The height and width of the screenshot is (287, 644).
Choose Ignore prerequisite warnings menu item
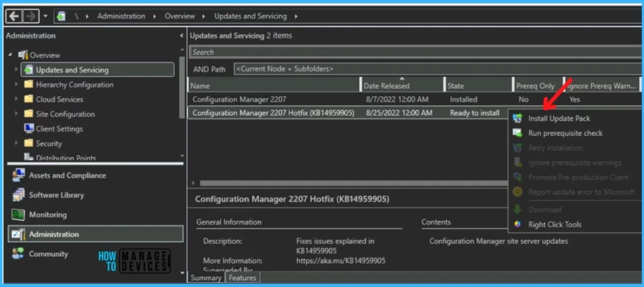[575, 163]
